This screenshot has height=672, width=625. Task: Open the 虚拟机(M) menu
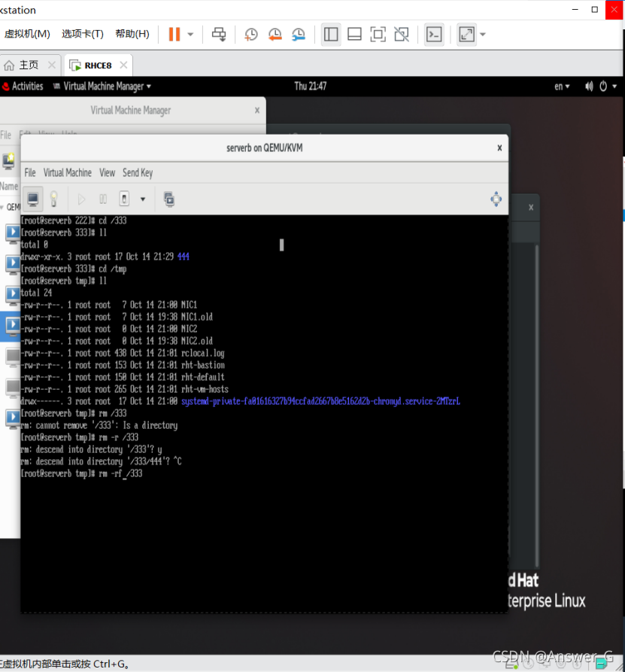coord(27,34)
